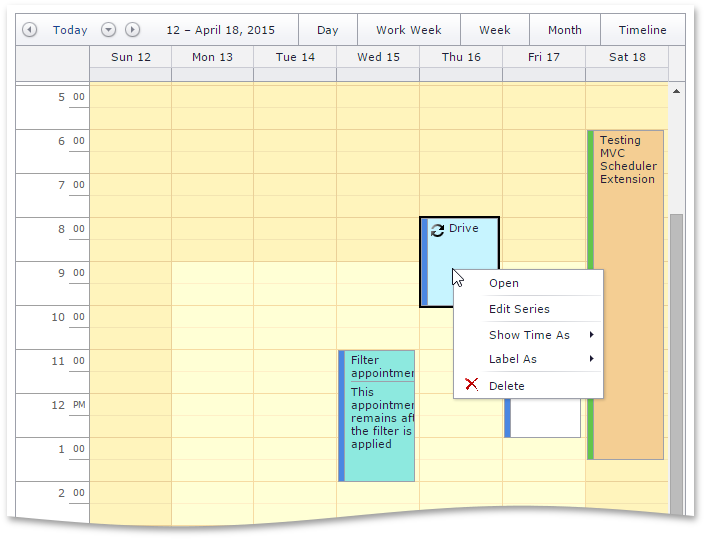Switch to Timeline view

tap(643, 30)
